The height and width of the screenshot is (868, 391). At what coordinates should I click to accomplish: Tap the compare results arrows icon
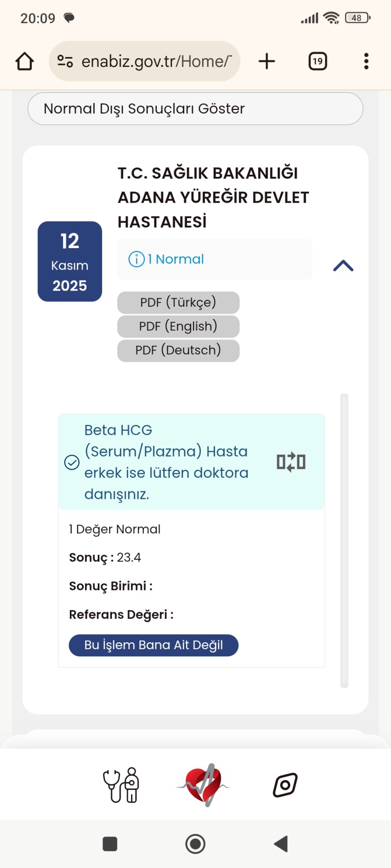tap(291, 462)
